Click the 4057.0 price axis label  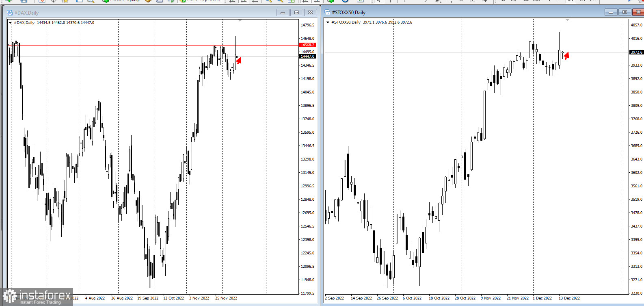tap(636, 25)
